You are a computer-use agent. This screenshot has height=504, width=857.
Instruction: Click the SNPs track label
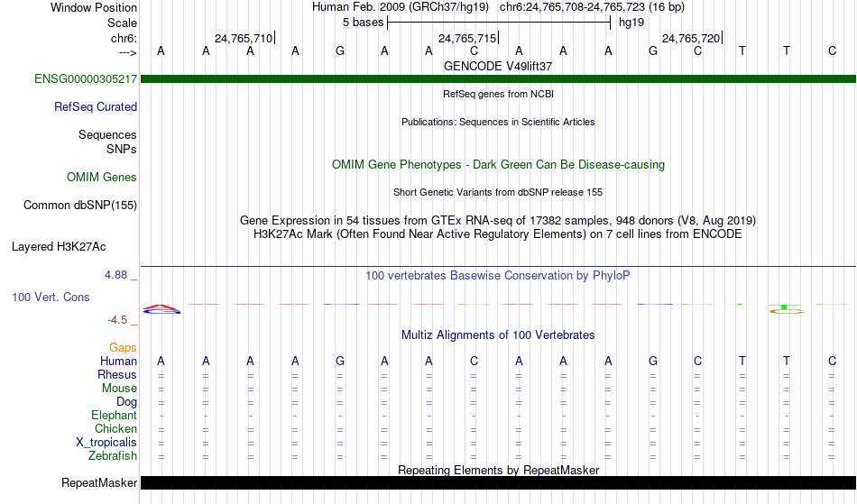[122, 149]
